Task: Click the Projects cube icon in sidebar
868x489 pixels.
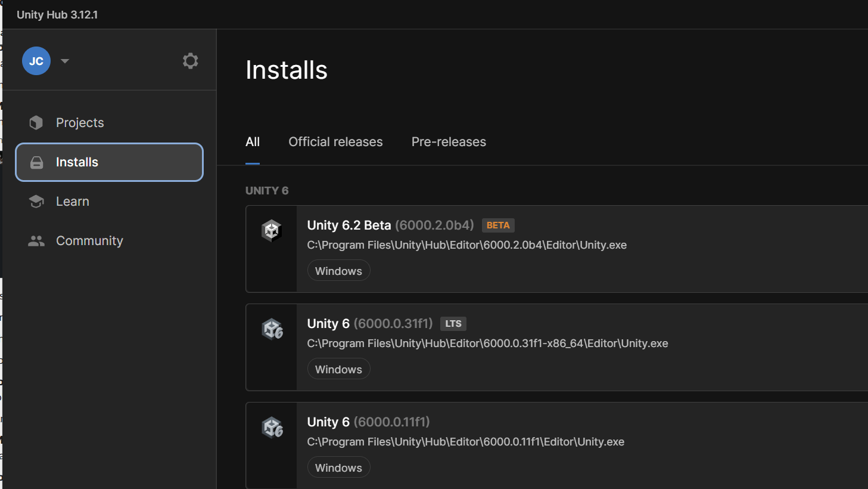Action: coord(36,123)
